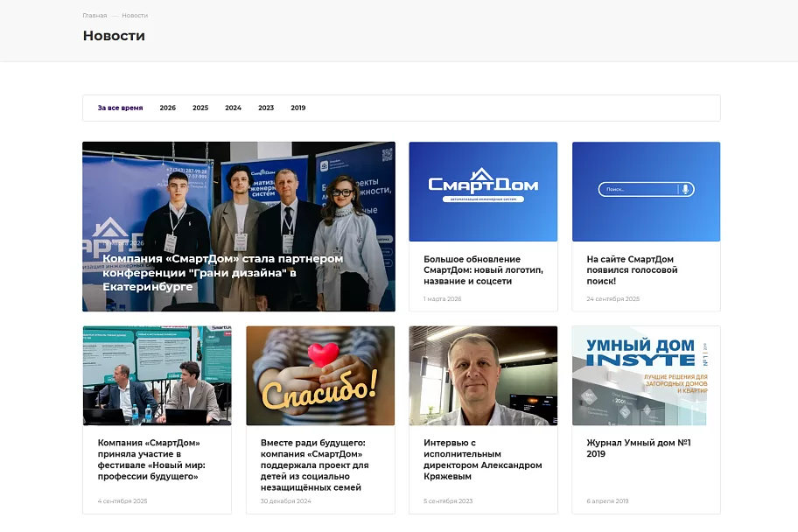The image size is (798, 532).
Task: Open Большое обновление СмартДом article title
Action: 484,270
